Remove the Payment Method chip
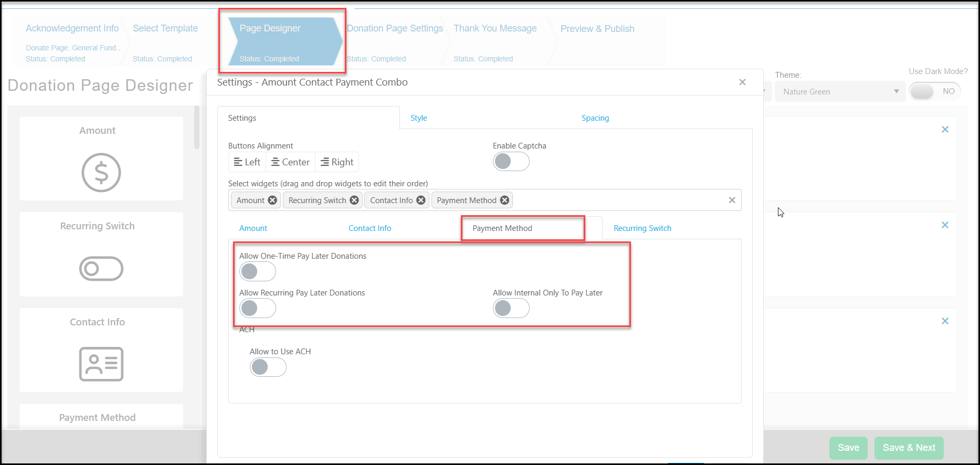 point(504,200)
